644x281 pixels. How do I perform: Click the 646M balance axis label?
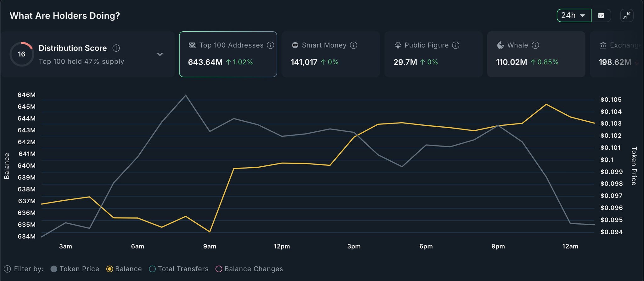click(x=26, y=95)
